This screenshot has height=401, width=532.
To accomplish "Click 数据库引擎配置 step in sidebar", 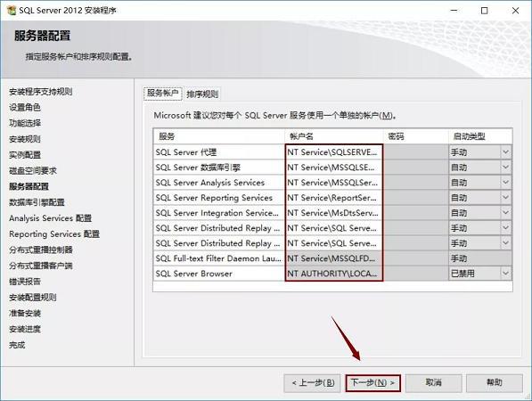I will [x=37, y=202].
